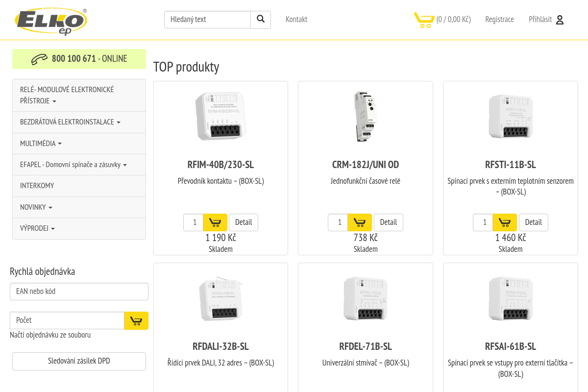Click the Registrace link
The width and height of the screenshot is (588, 392).
click(499, 20)
